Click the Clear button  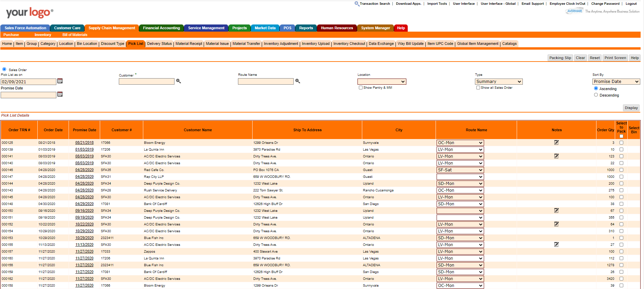580,58
